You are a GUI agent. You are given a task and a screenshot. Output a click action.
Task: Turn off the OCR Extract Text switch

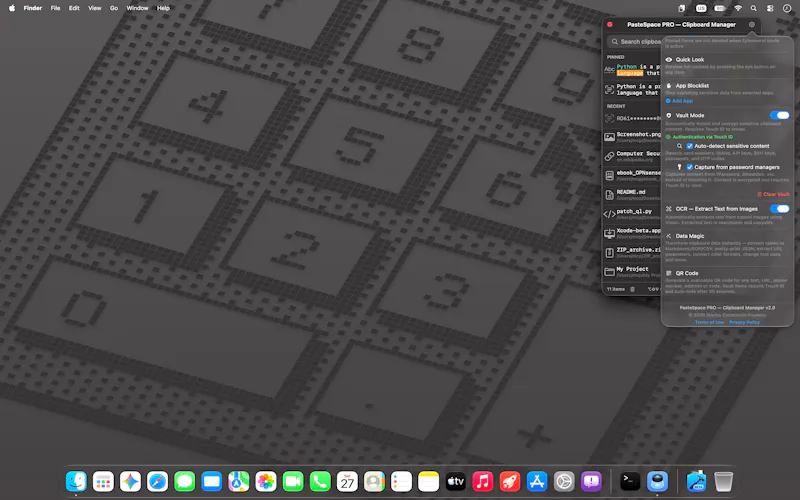780,209
